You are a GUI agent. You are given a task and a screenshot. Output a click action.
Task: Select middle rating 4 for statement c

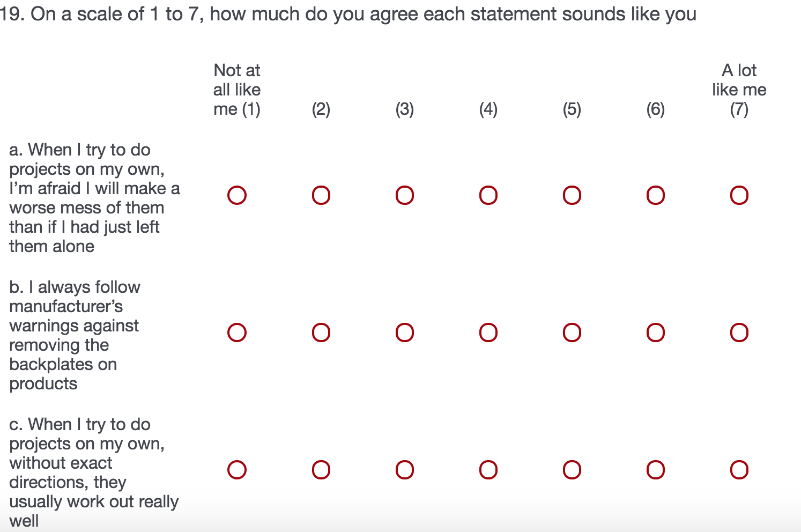click(488, 470)
